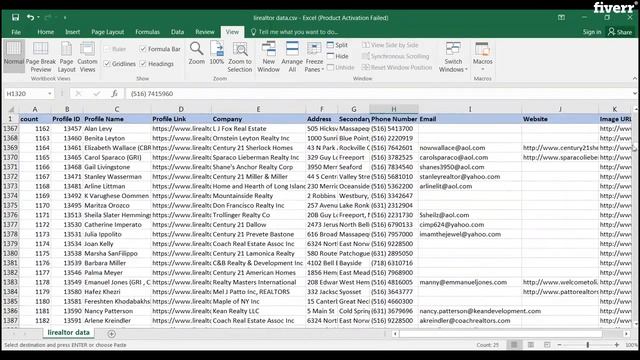Click horizontal scrollbar right arrow
This screenshot has height=360, width=640.
click(x=626, y=334)
